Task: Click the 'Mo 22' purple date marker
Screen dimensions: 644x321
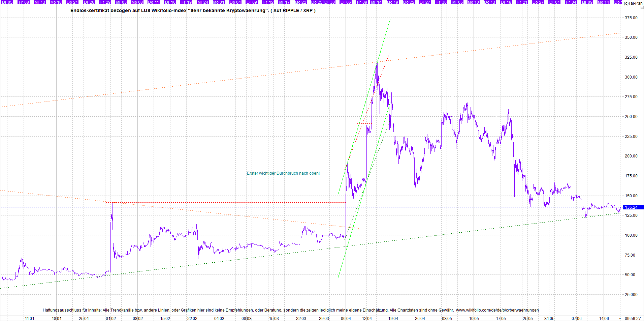Action: click(300, 2)
